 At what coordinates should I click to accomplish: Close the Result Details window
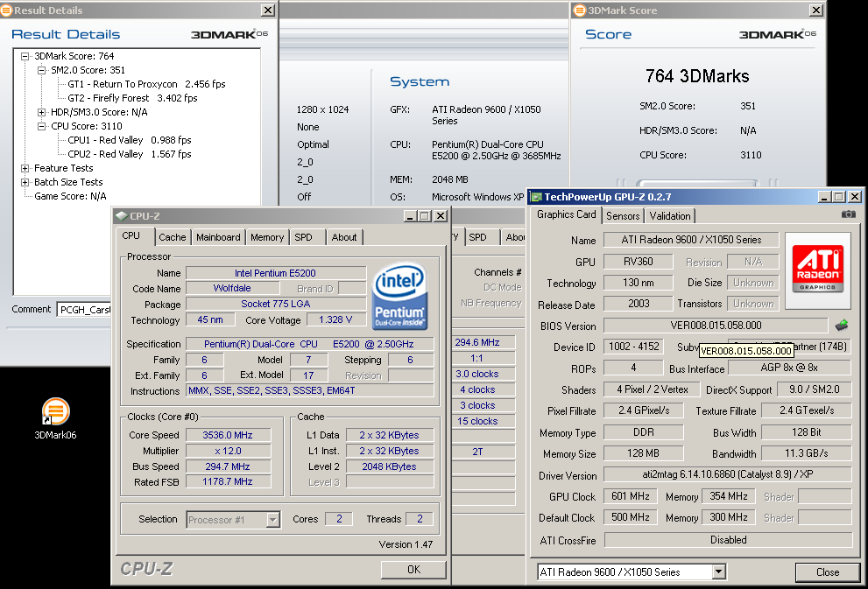(x=268, y=10)
